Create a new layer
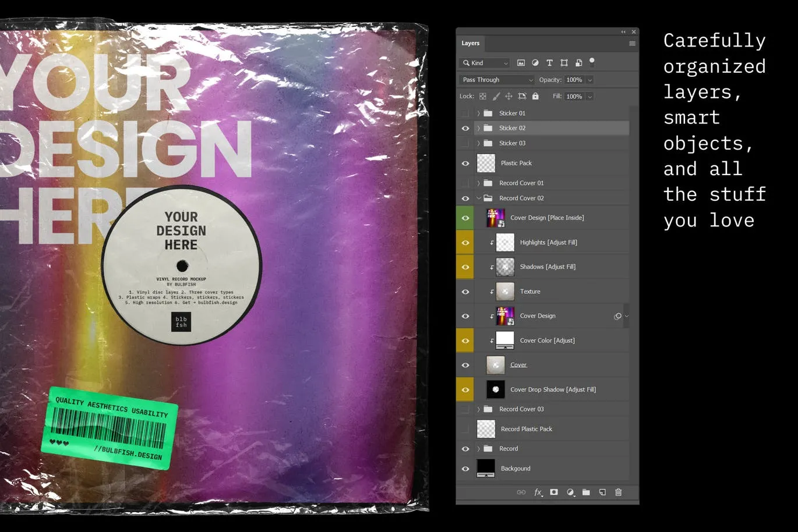The width and height of the screenshot is (798, 532). point(602,492)
